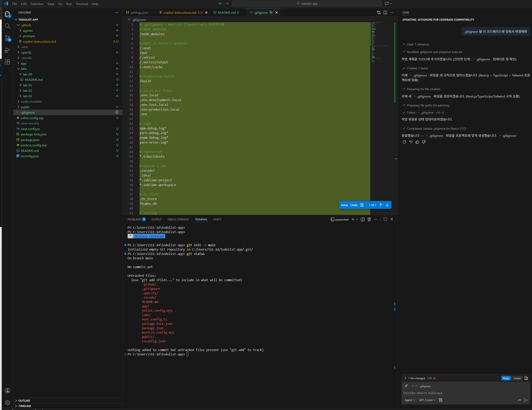Retry the chat response

pyautogui.click(x=404, y=142)
